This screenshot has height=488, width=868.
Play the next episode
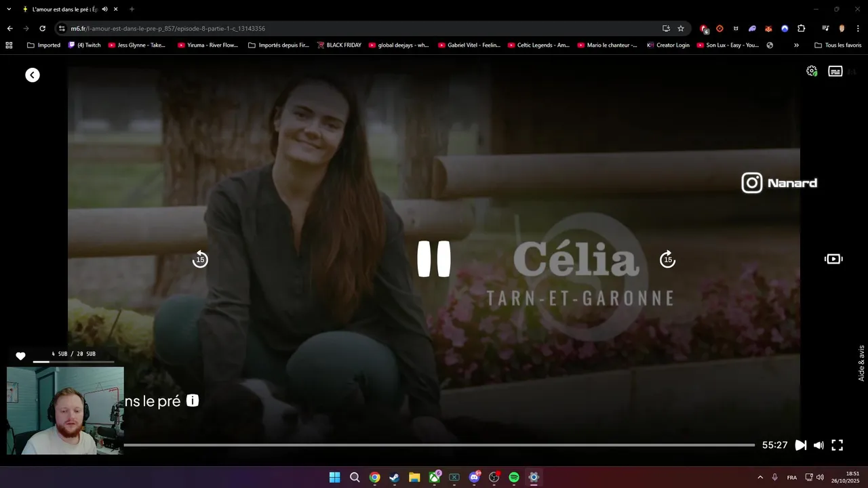click(x=801, y=445)
